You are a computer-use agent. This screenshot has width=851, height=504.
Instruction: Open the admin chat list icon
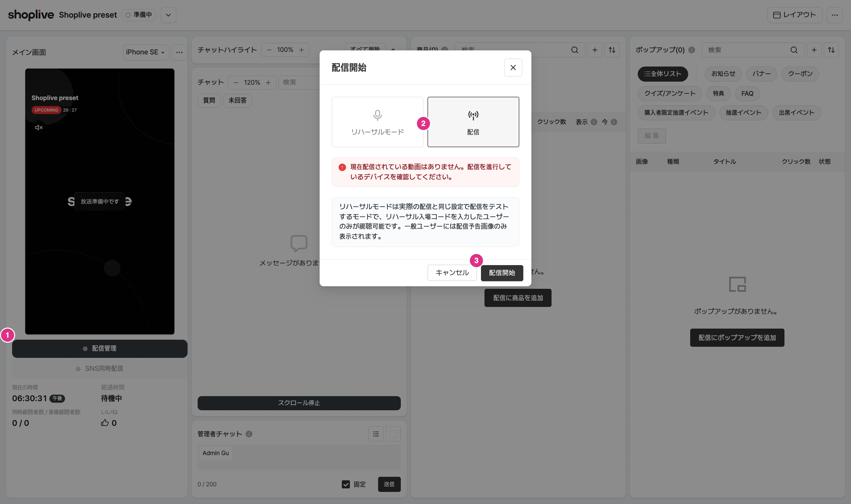pyautogui.click(x=376, y=434)
